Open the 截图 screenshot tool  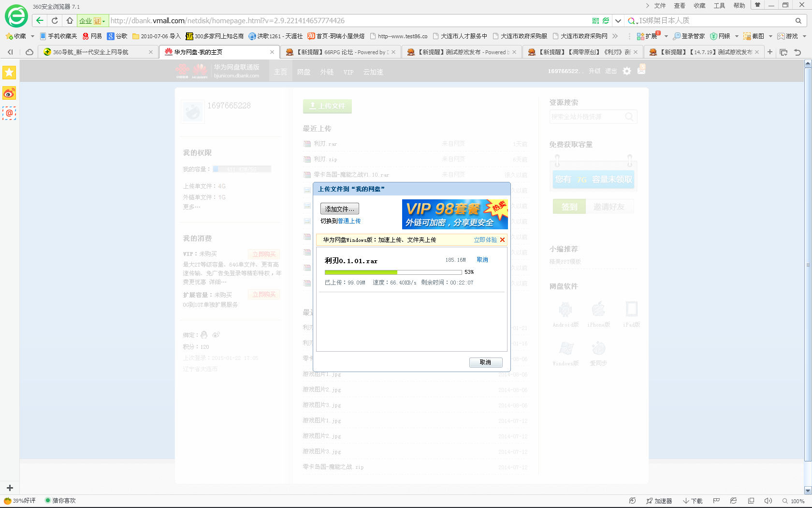coord(754,36)
